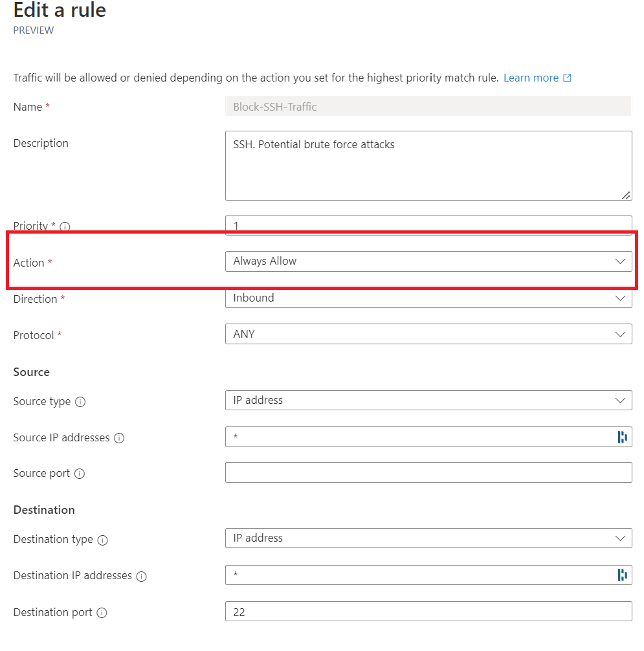Click the Source section heading

[32, 372]
